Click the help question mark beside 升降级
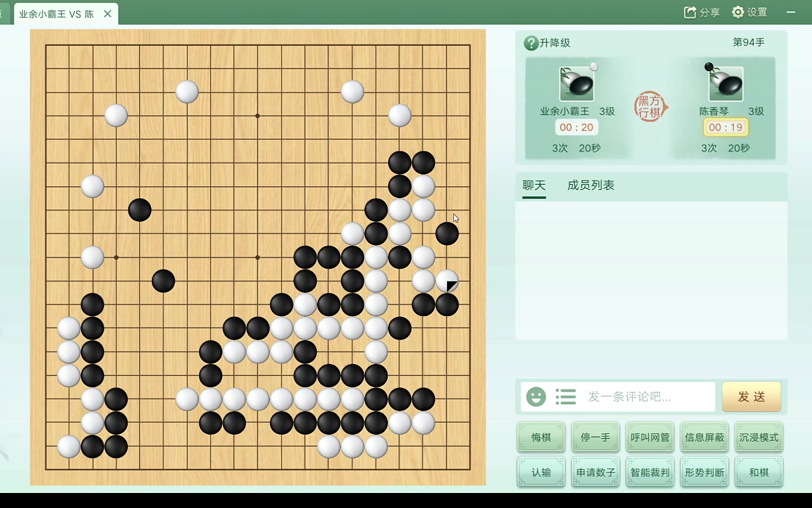Screen dimensions: 812x508 click(x=531, y=43)
